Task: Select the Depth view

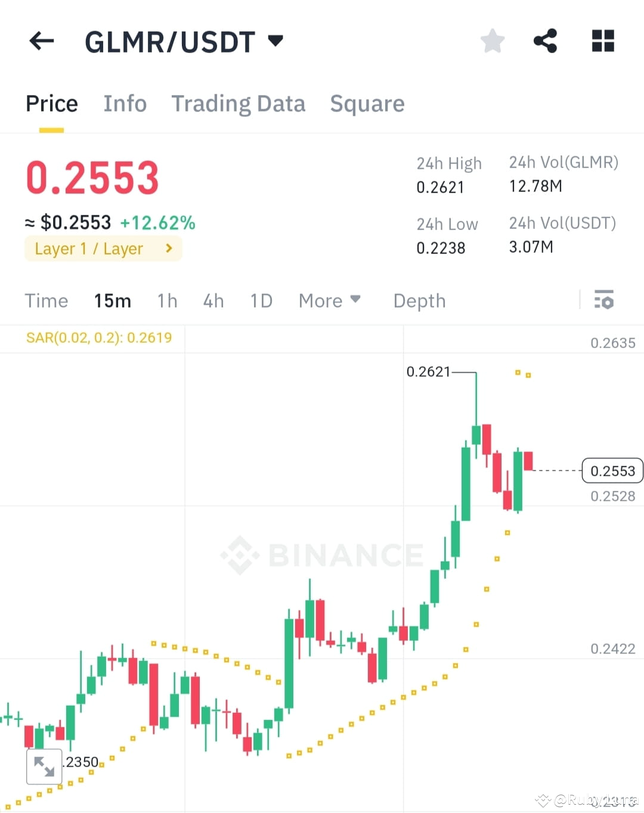Action: coord(419,301)
